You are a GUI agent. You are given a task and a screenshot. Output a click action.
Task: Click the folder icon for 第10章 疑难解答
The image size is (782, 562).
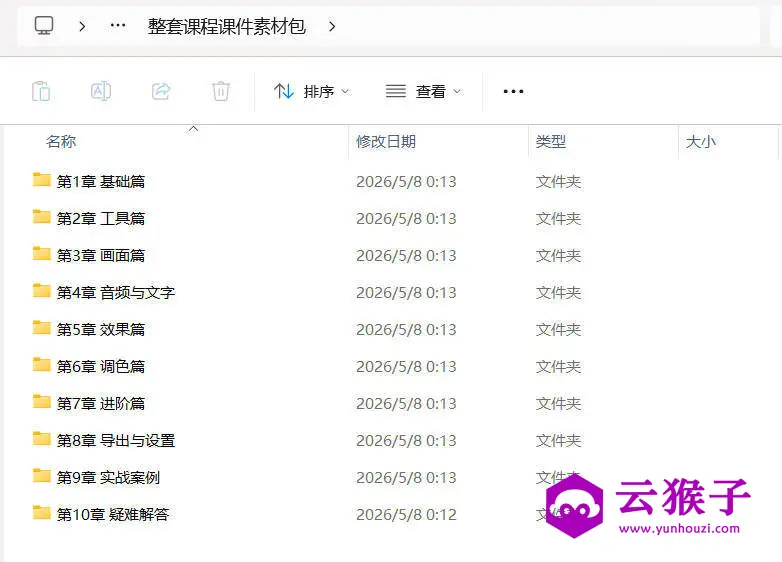[x=41, y=512]
